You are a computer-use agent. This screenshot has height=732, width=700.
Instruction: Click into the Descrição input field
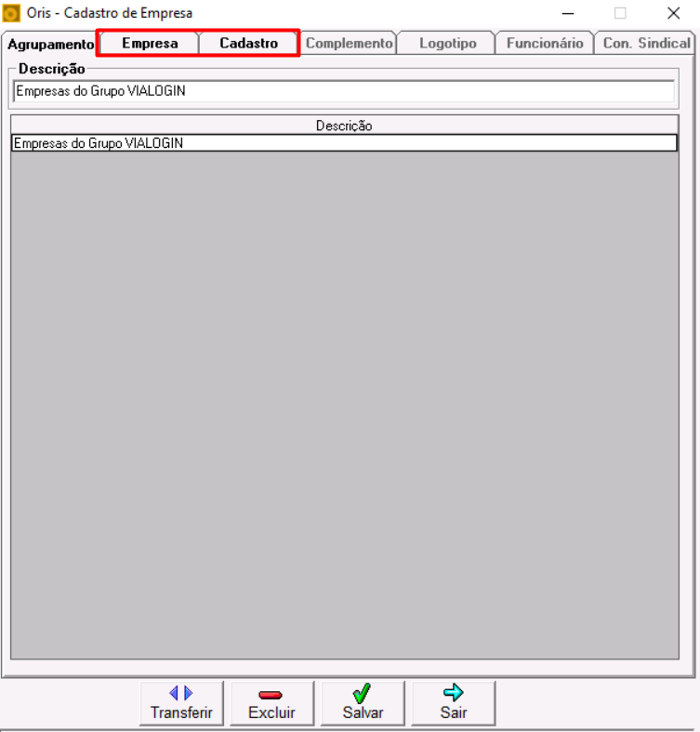coord(344,91)
